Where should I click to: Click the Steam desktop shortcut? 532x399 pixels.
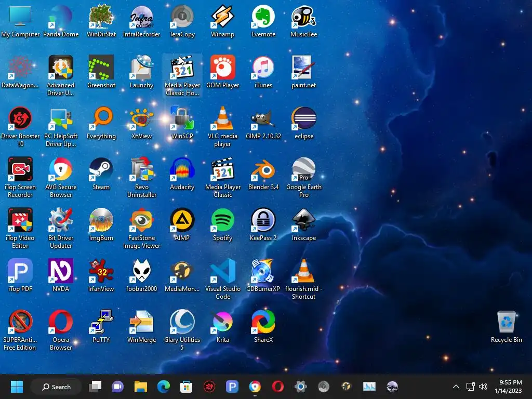click(101, 169)
